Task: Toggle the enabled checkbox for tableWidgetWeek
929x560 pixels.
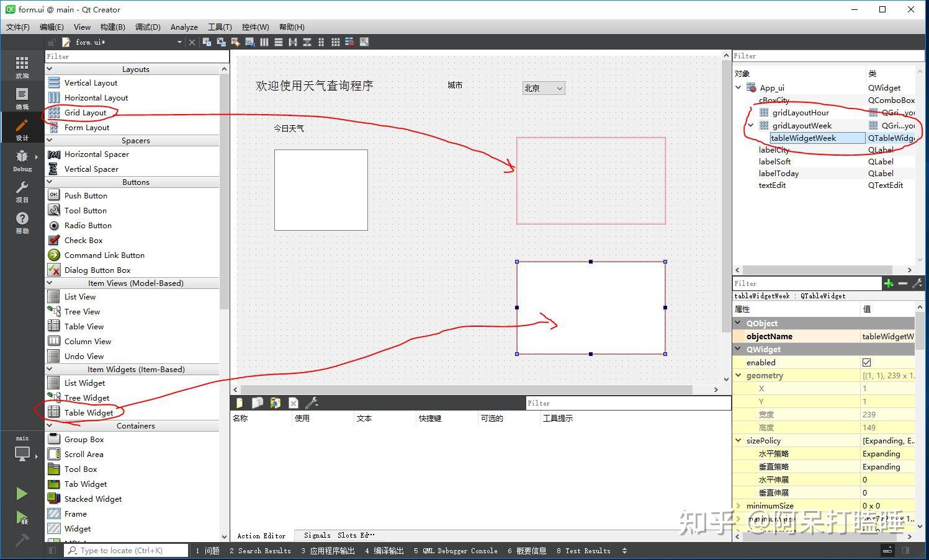Action: 866,362
